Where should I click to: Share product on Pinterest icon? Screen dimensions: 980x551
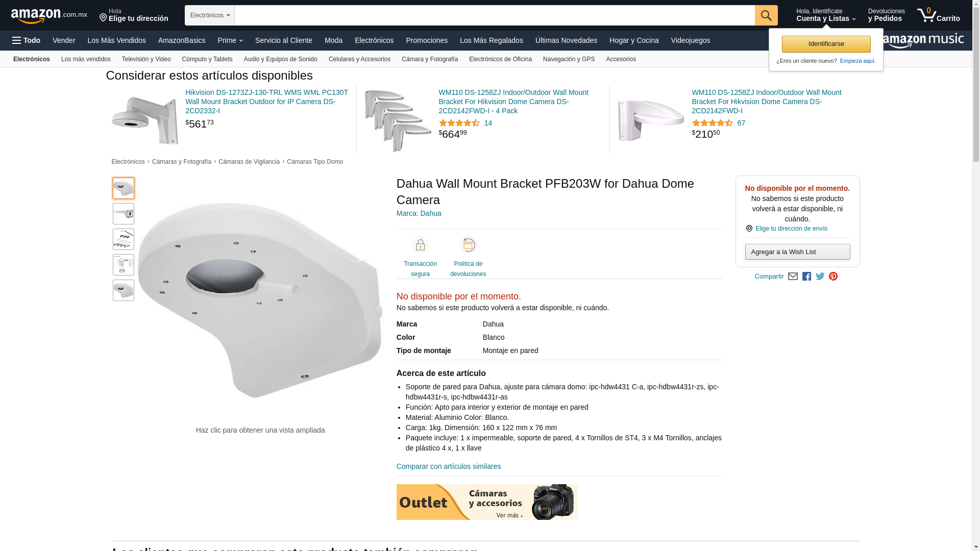pyautogui.click(x=834, y=277)
